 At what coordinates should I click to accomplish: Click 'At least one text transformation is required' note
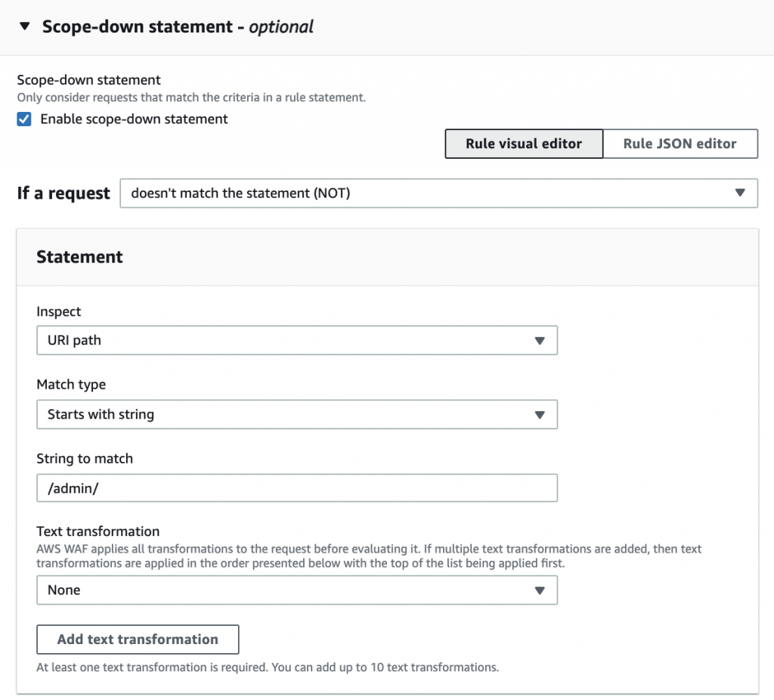click(x=268, y=667)
